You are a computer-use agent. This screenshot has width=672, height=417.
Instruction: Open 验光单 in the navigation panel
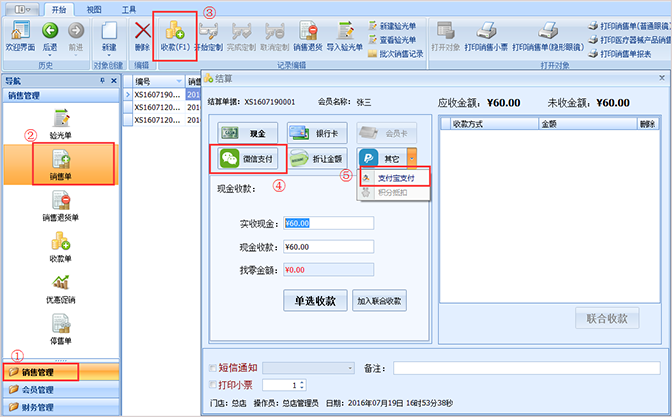click(60, 124)
